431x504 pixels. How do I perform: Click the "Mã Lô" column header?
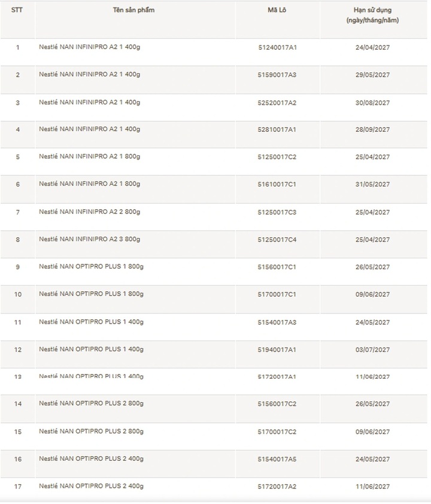pos(277,10)
